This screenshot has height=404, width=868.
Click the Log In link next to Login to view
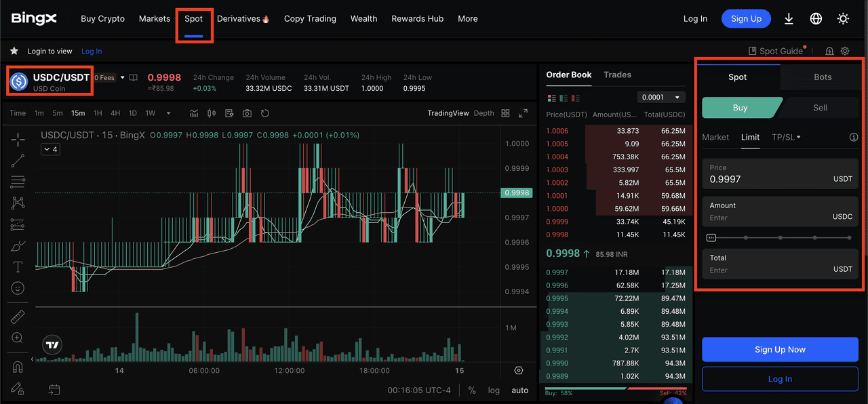pos(92,52)
